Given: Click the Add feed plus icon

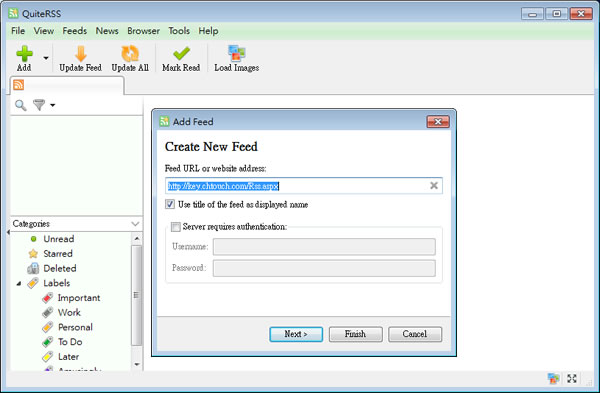Looking at the screenshot, I should pos(24,54).
